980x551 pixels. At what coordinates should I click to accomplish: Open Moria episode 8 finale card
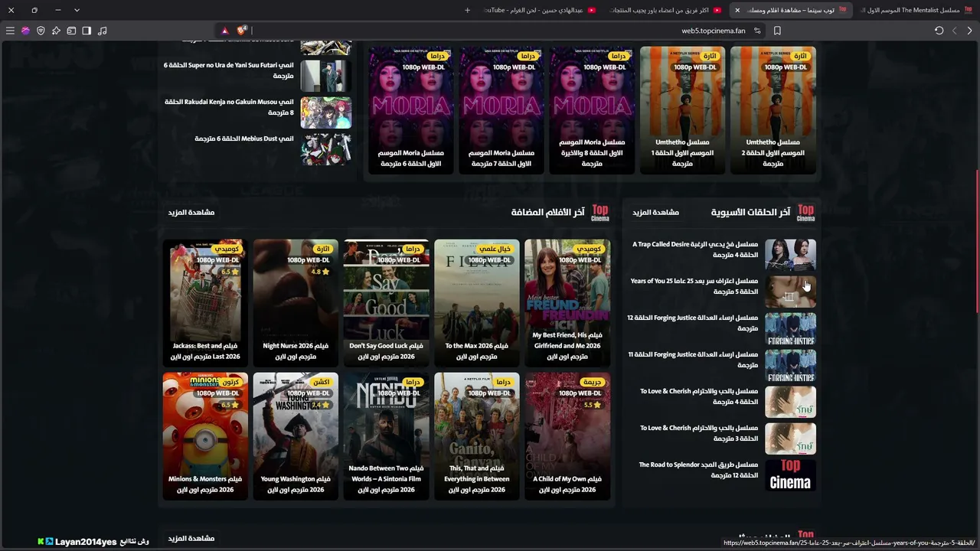(592, 110)
